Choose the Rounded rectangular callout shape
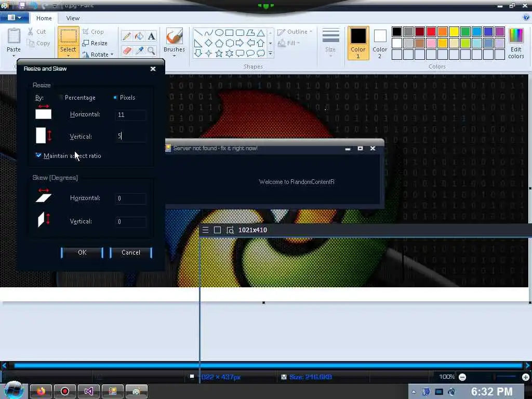 click(240, 54)
